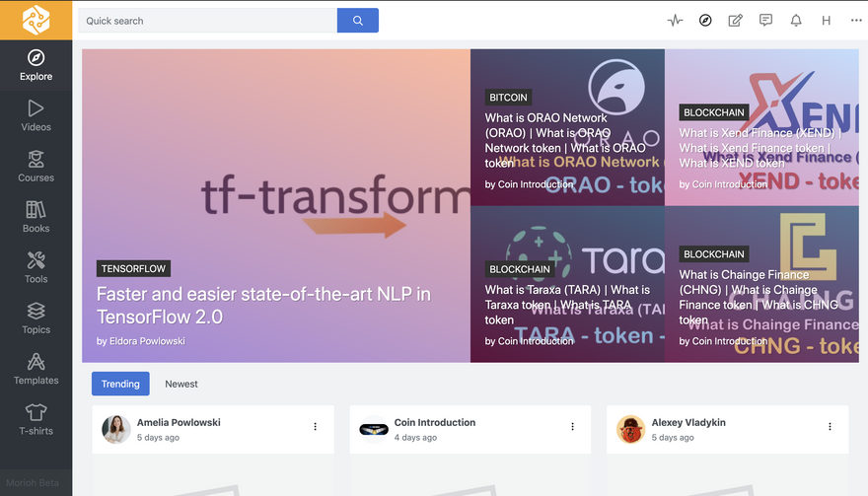This screenshot has width=868, height=496.
Task: Open the notifications bell
Action: click(796, 21)
